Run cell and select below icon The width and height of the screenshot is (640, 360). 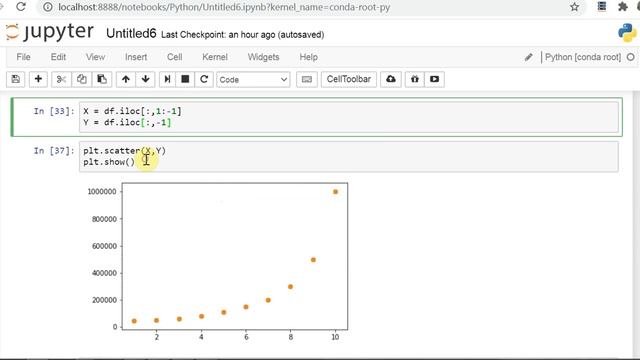pos(167,79)
